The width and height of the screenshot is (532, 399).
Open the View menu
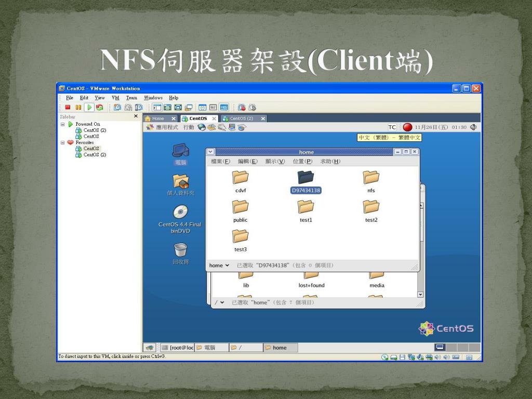(x=100, y=98)
